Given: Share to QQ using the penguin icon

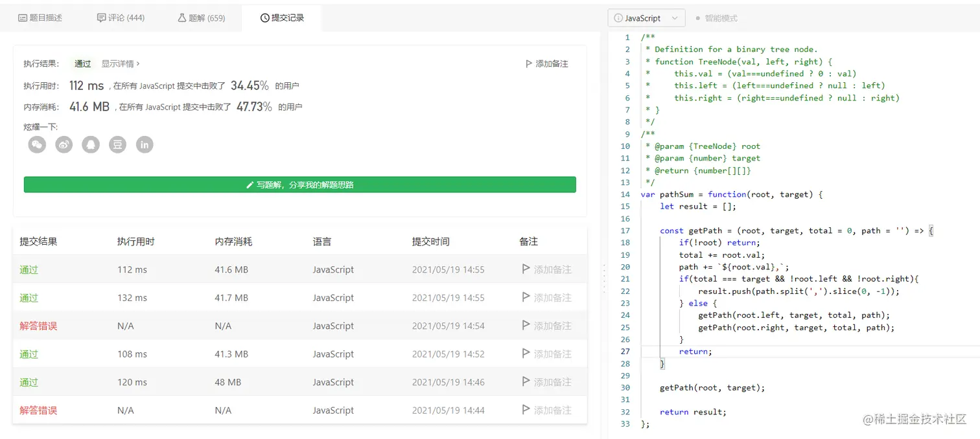Looking at the screenshot, I should coord(90,144).
